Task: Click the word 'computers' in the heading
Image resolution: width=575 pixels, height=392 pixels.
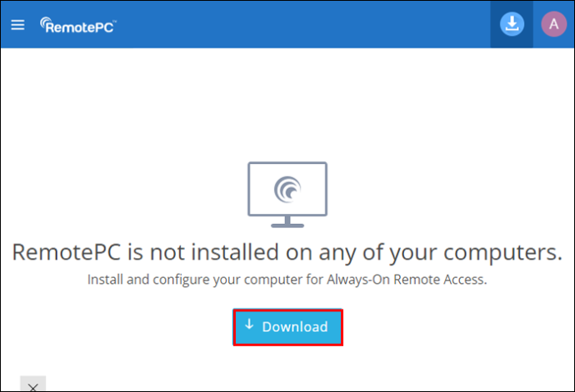Action: click(x=502, y=253)
